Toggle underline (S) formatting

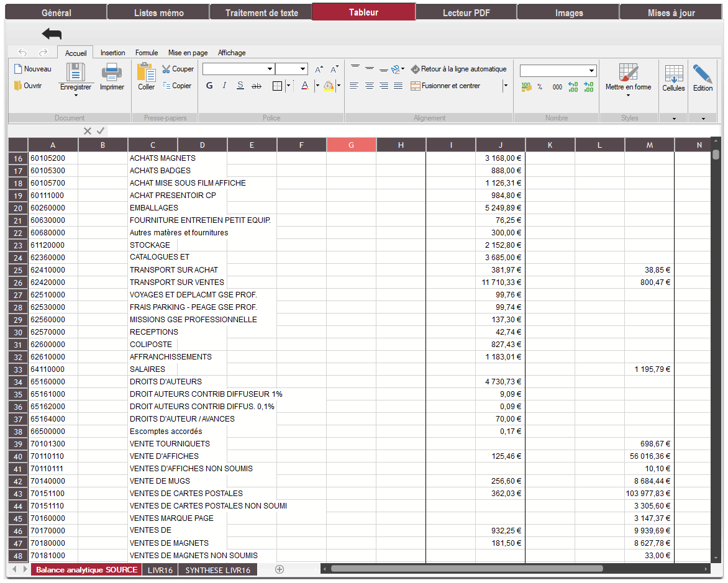[x=240, y=86]
